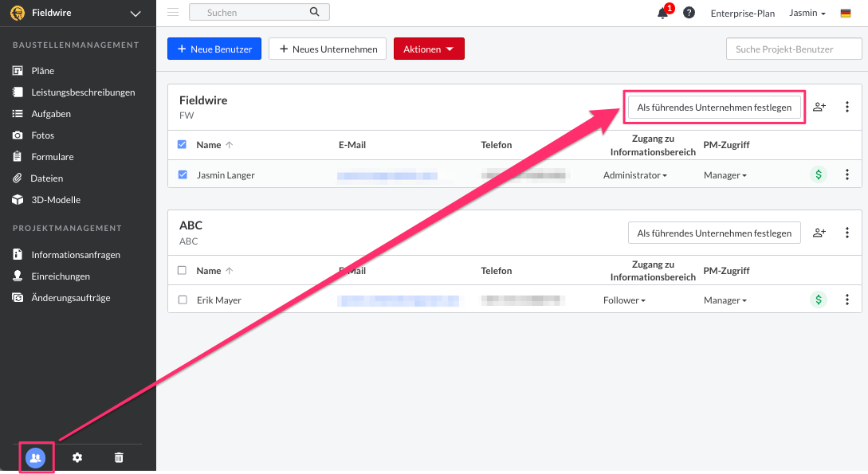Change Jasmin Langer's PM Manager dropdown
Viewport: 868px width, 474px height.
click(725, 175)
